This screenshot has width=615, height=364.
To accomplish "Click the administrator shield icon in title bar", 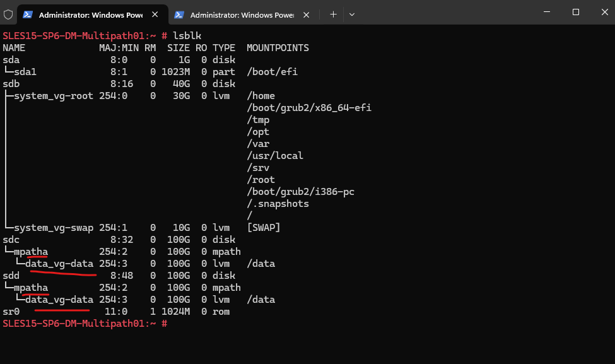I will click(8, 14).
